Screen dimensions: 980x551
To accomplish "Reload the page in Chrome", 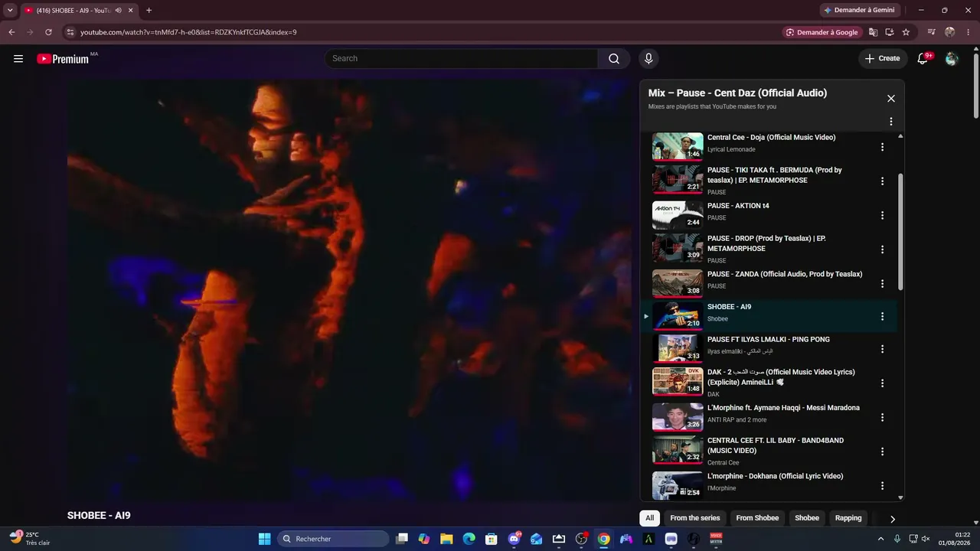I will click(x=48, y=32).
